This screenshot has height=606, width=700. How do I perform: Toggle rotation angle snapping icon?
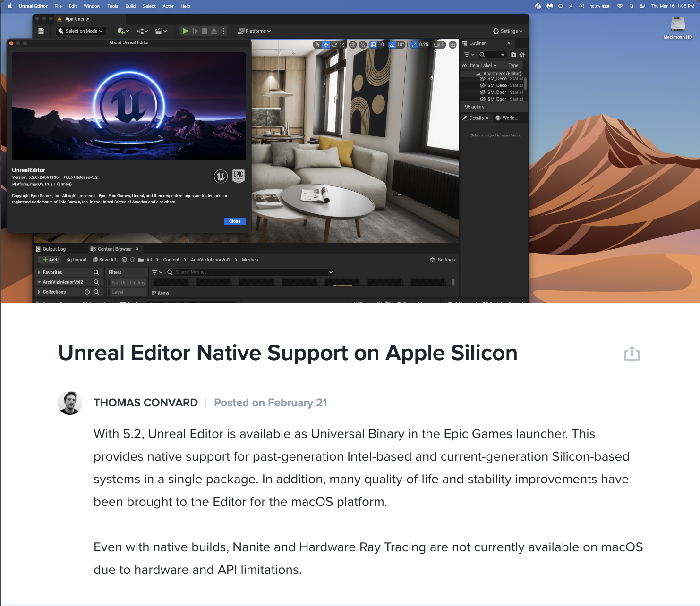tap(392, 45)
